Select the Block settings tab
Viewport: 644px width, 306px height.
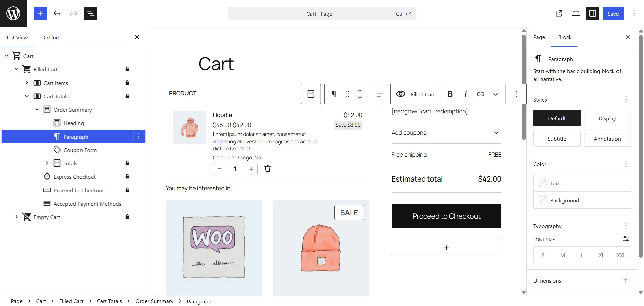pyautogui.click(x=565, y=37)
